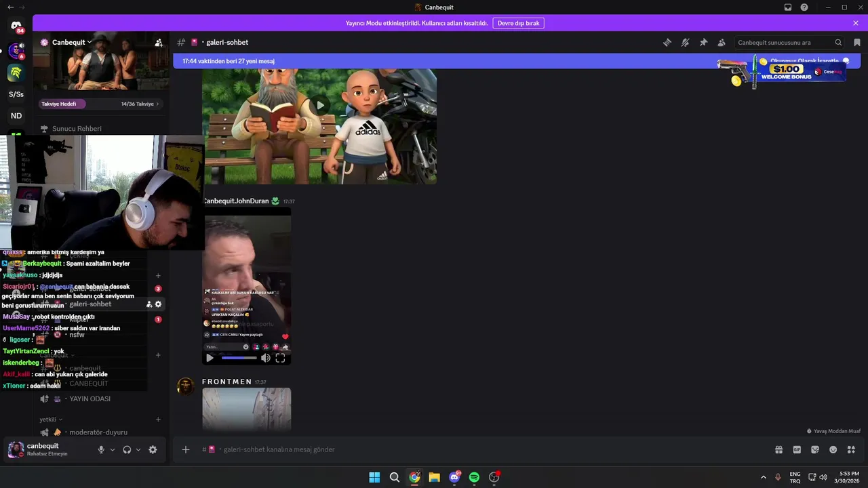Open galeri-sohbet channel in list

click(90, 304)
